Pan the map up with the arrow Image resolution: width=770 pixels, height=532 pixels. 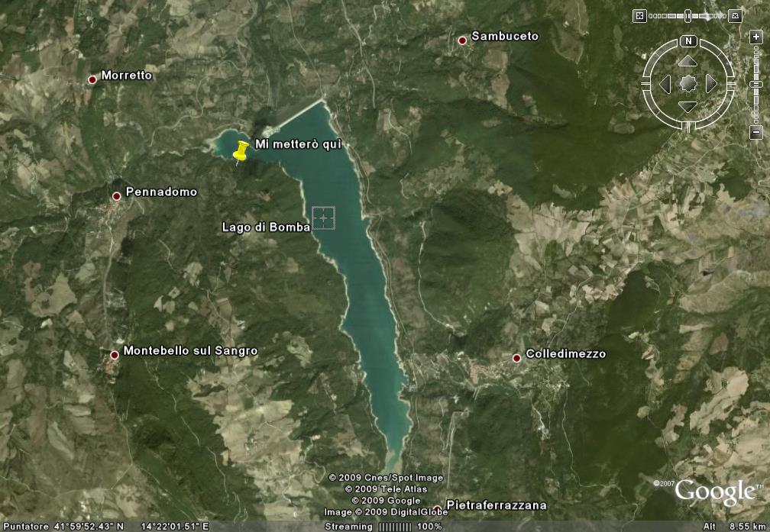tap(687, 61)
